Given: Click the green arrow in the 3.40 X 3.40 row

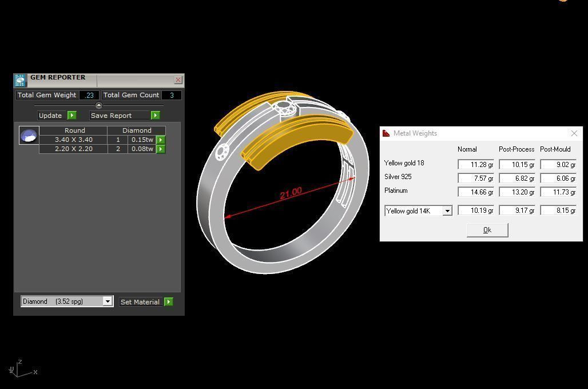Looking at the screenshot, I should (x=161, y=140).
